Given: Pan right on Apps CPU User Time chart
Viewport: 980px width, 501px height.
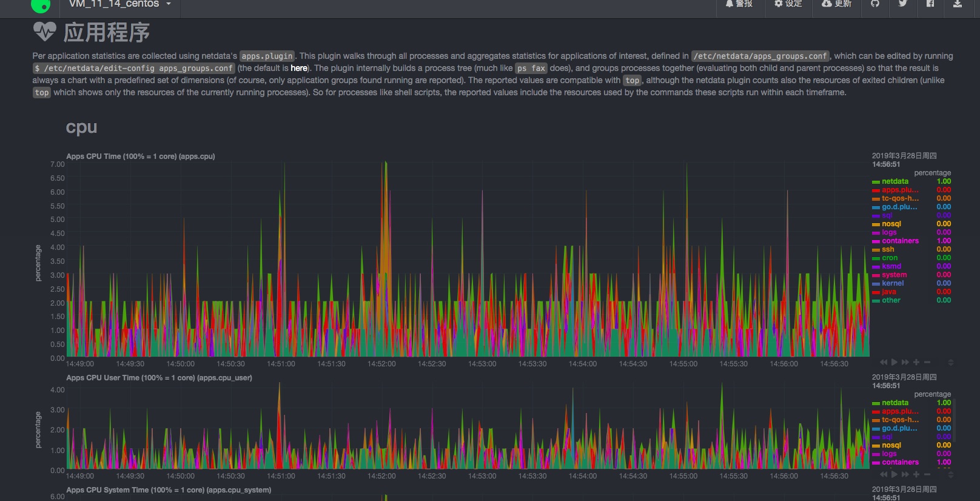Looking at the screenshot, I should coord(905,474).
